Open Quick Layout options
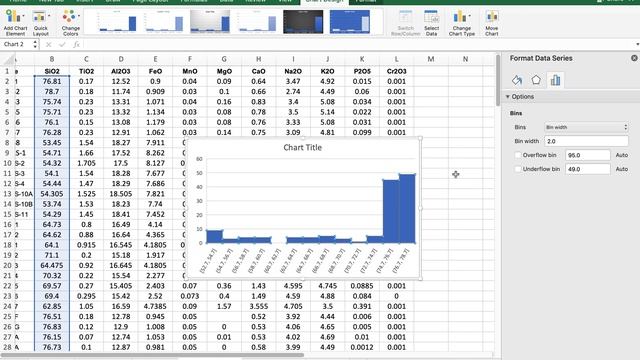This screenshot has width=640, height=360. coord(40,23)
